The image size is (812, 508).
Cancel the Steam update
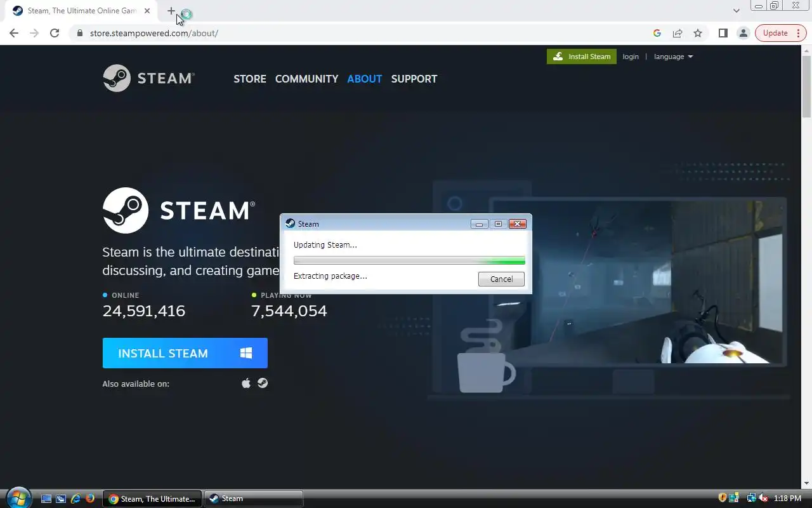pyautogui.click(x=501, y=279)
